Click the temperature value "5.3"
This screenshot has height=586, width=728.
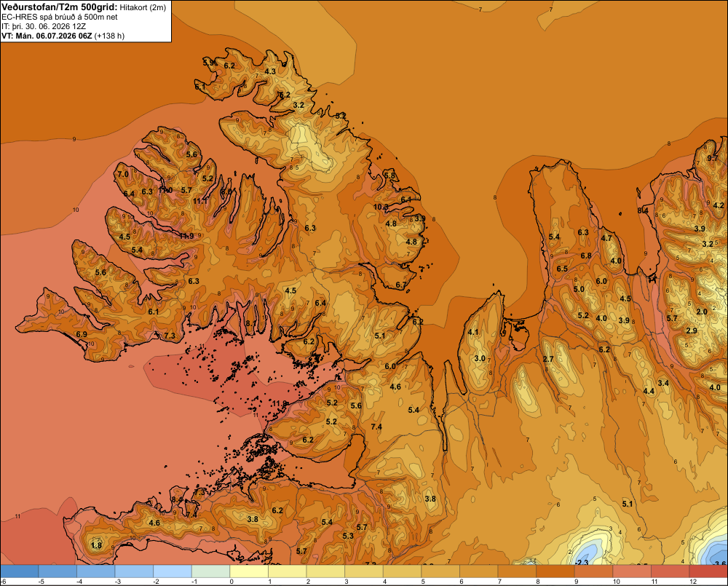pos(348,535)
